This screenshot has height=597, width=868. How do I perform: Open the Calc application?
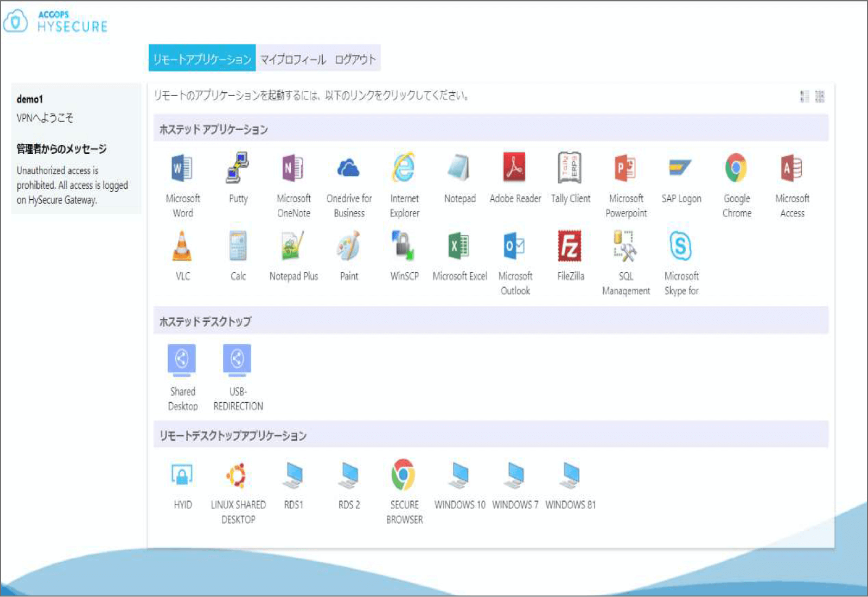[x=238, y=246]
